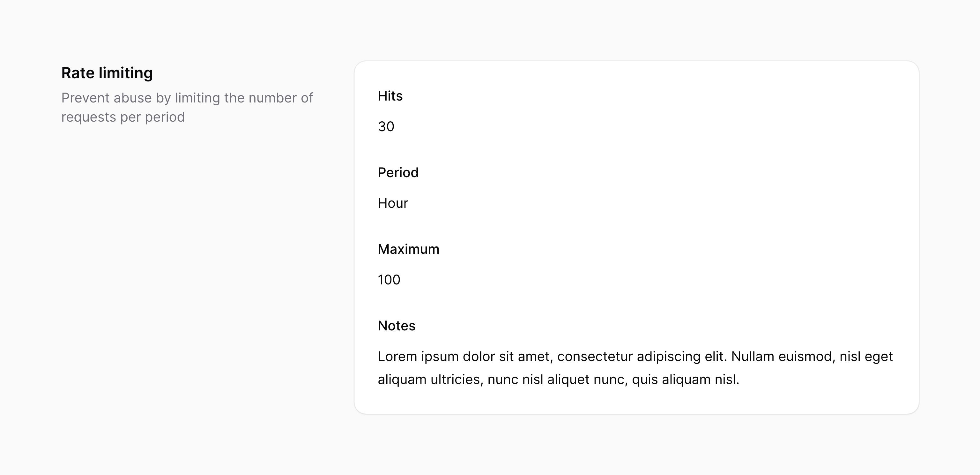Click 'quis aliquam nisl.' ending the notes
This screenshot has height=475, width=980.
(x=686, y=380)
